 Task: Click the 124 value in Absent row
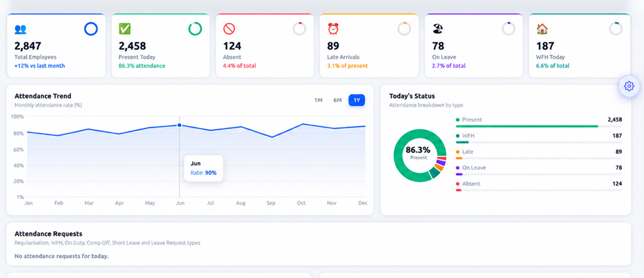coord(617,184)
